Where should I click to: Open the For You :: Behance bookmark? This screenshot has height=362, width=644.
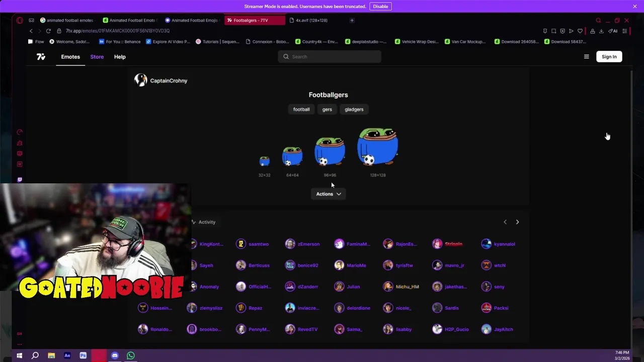point(120,42)
